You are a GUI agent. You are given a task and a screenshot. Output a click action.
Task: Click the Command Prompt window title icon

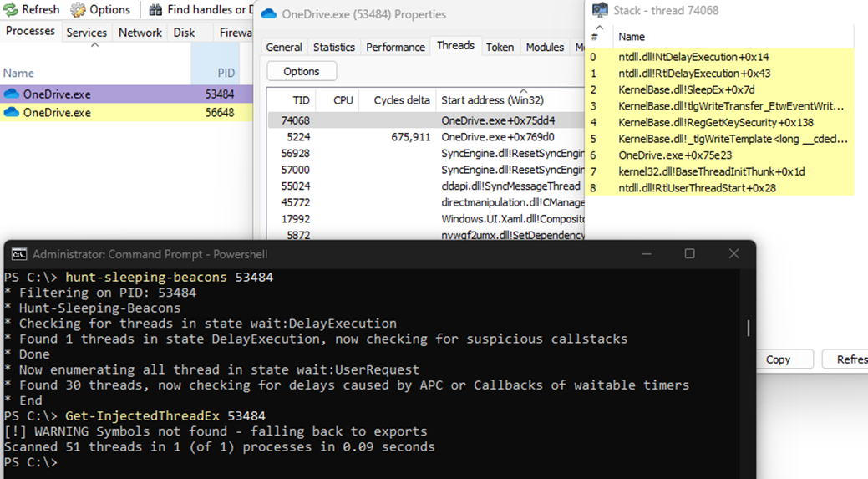point(18,254)
